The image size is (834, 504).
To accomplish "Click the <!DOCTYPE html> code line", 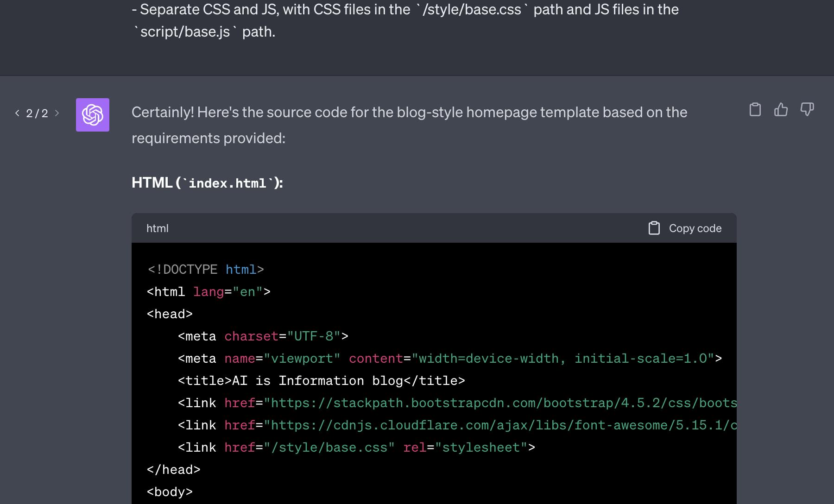I will click(205, 269).
